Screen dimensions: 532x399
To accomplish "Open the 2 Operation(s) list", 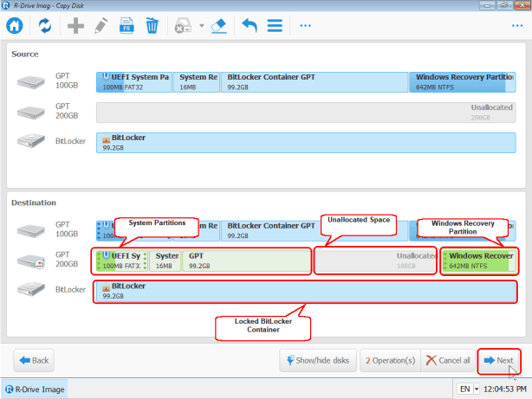I will click(x=390, y=360).
